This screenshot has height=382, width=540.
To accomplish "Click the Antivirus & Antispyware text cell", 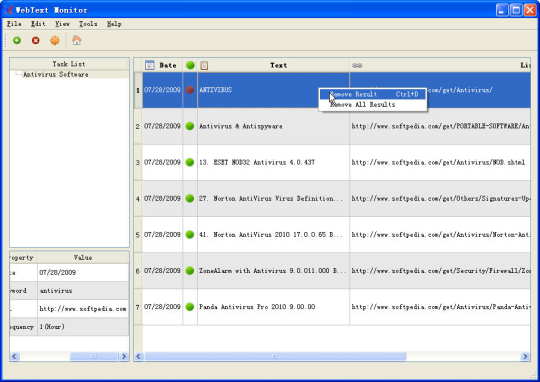I will click(273, 126).
